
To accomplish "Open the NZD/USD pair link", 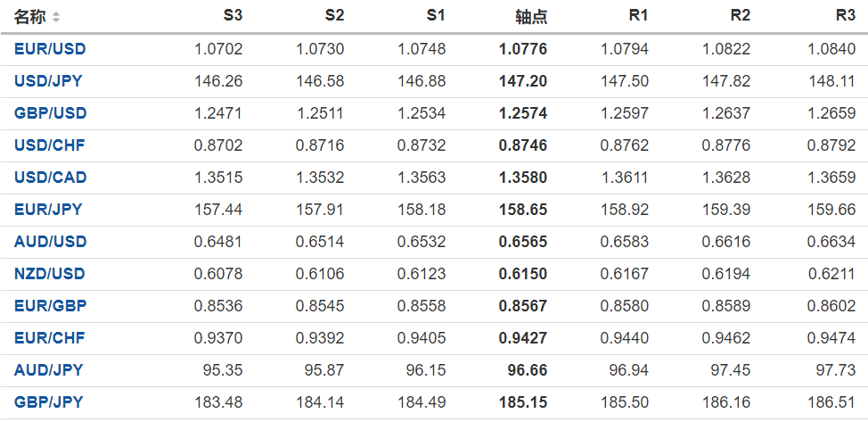I will click(50, 274).
